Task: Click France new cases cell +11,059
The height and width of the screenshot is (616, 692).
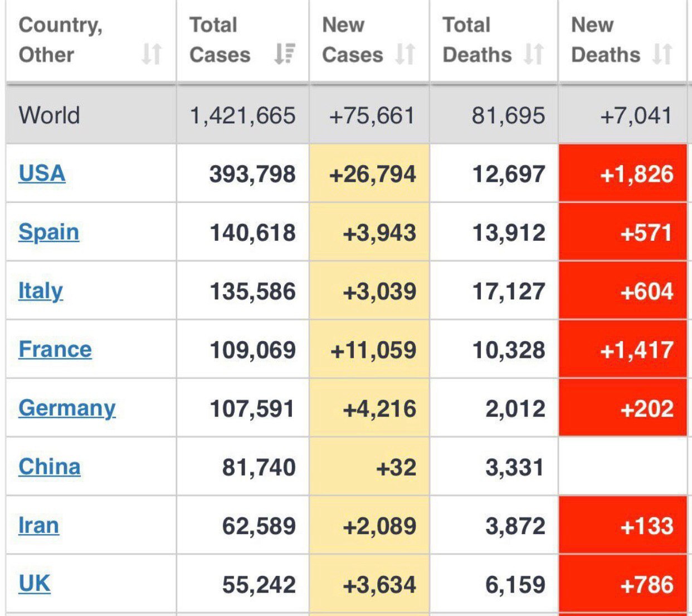Action: tap(373, 350)
